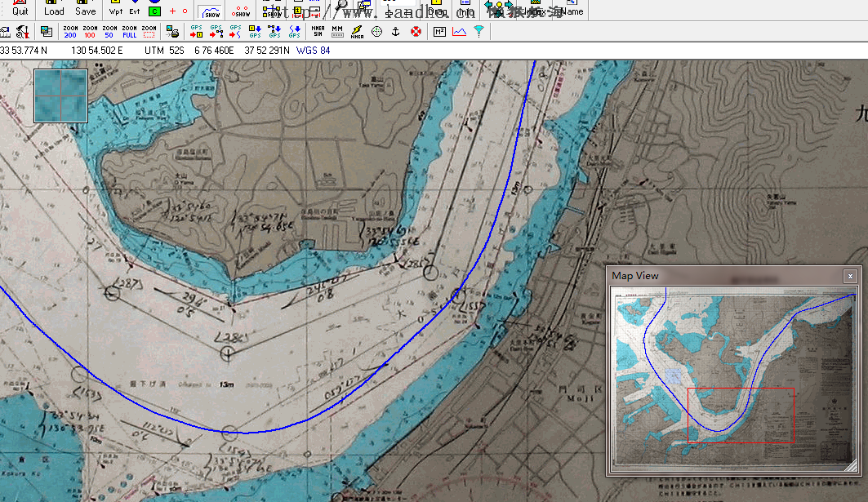Click the track profile graph icon
The height and width of the screenshot is (502, 868).
[x=459, y=32]
